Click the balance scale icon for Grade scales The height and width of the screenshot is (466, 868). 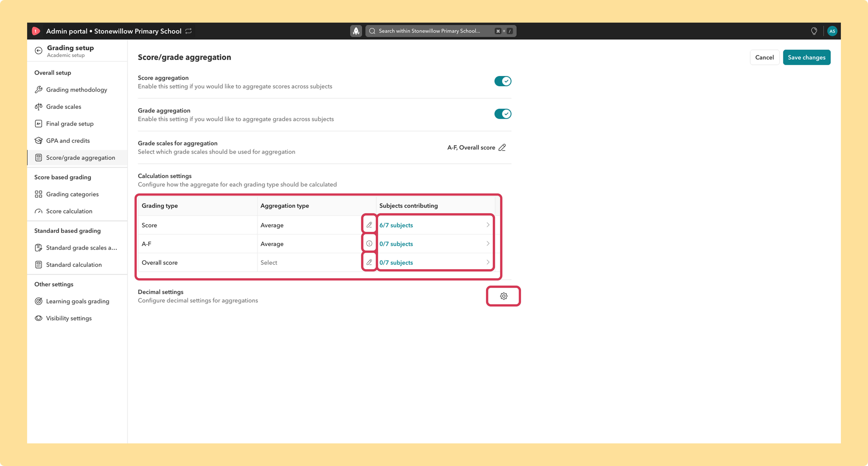click(x=39, y=107)
